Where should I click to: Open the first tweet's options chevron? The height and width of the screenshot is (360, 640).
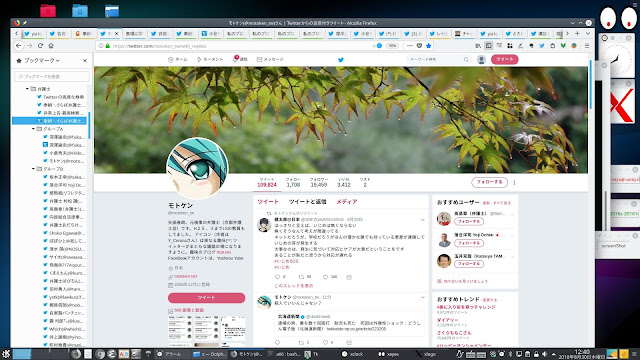(422, 220)
